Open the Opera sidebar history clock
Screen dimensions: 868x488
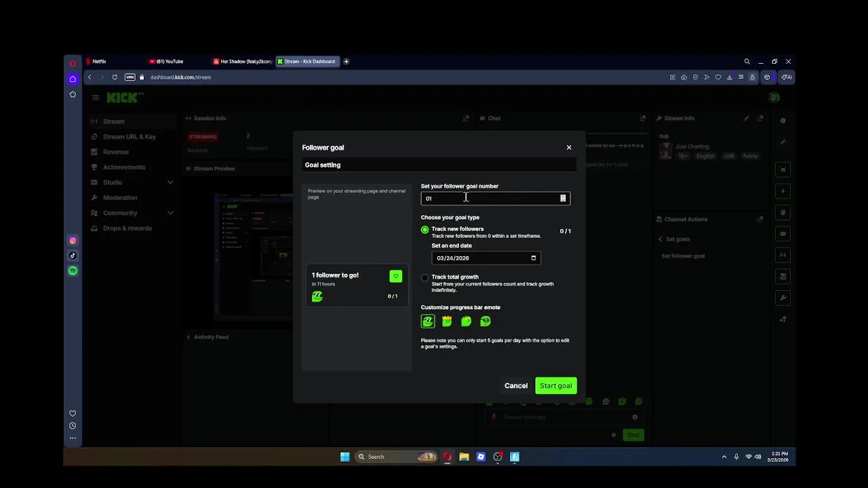point(73,426)
